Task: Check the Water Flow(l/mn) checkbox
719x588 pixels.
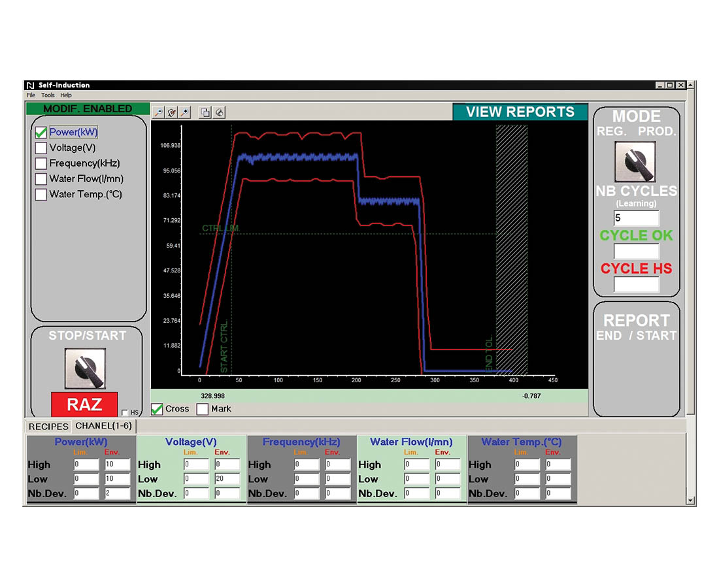Action: click(x=41, y=178)
